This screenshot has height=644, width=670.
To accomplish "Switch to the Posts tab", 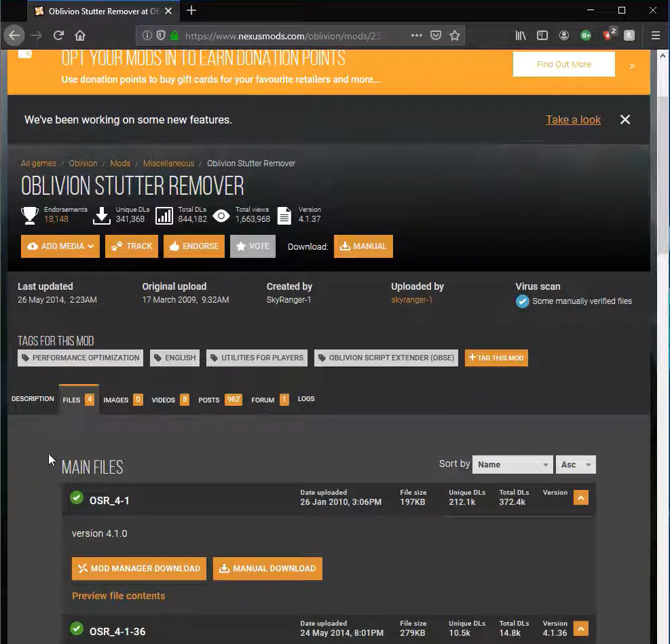I will click(x=220, y=400).
